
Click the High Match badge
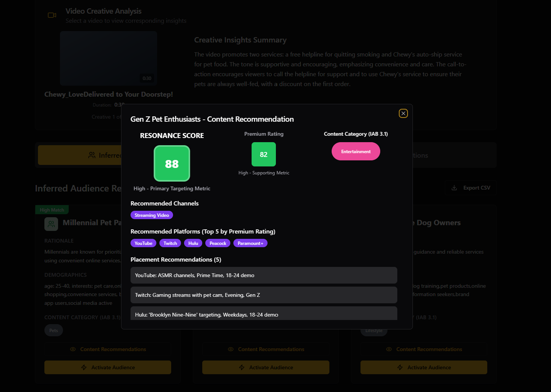coord(52,210)
